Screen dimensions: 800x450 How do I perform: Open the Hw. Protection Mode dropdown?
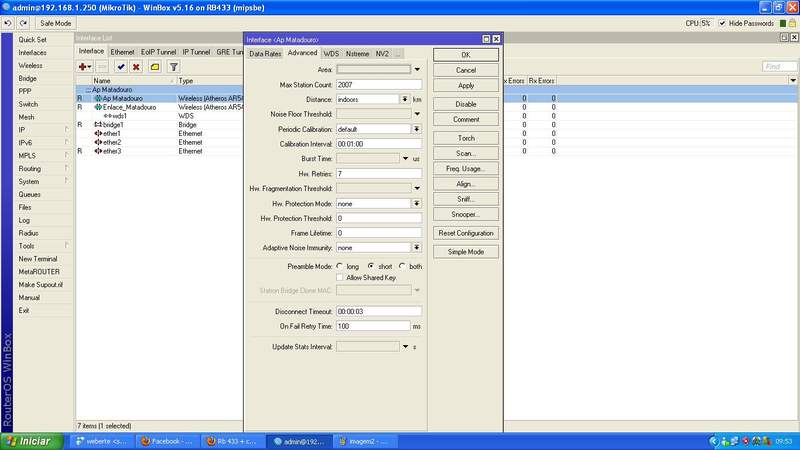tap(417, 204)
